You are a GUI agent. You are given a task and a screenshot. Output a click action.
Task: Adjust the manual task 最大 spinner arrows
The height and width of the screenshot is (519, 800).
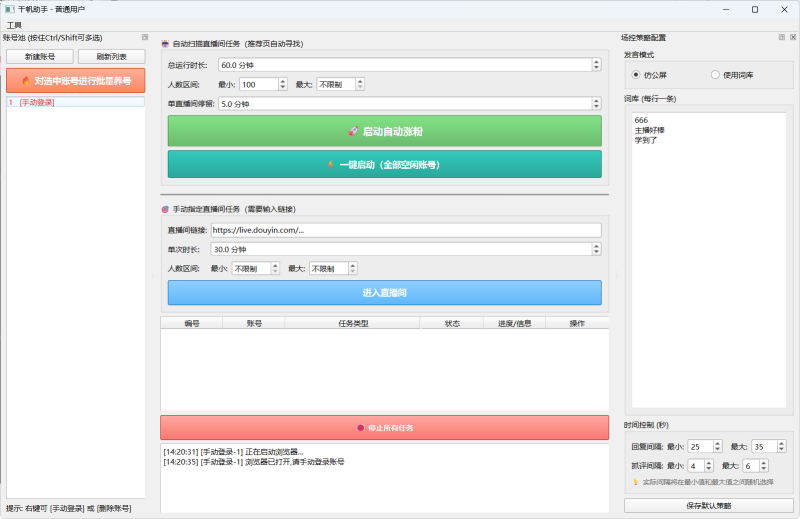tap(353, 268)
